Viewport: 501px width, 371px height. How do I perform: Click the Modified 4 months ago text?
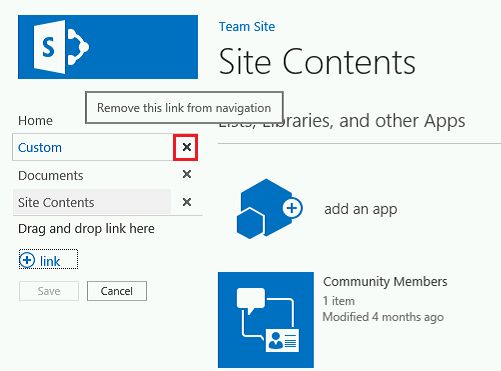tap(383, 317)
